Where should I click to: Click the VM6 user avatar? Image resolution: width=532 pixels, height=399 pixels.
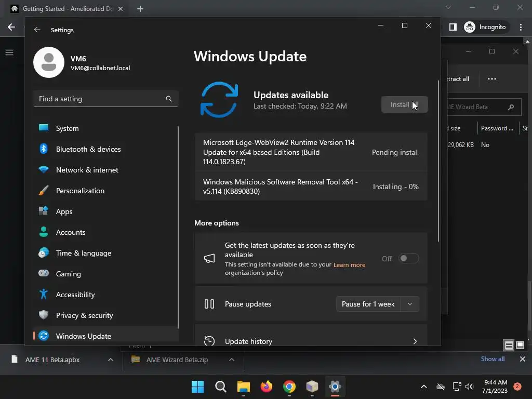49,62
